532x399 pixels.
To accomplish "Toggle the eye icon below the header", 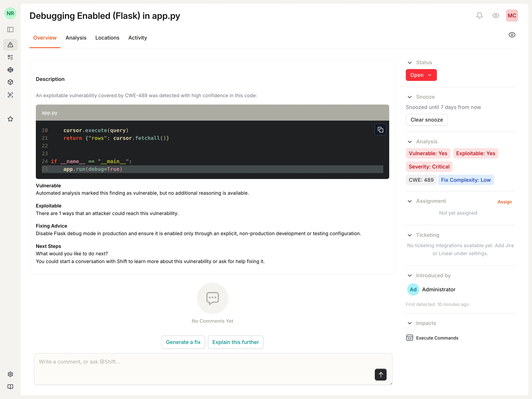I will [512, 35].
